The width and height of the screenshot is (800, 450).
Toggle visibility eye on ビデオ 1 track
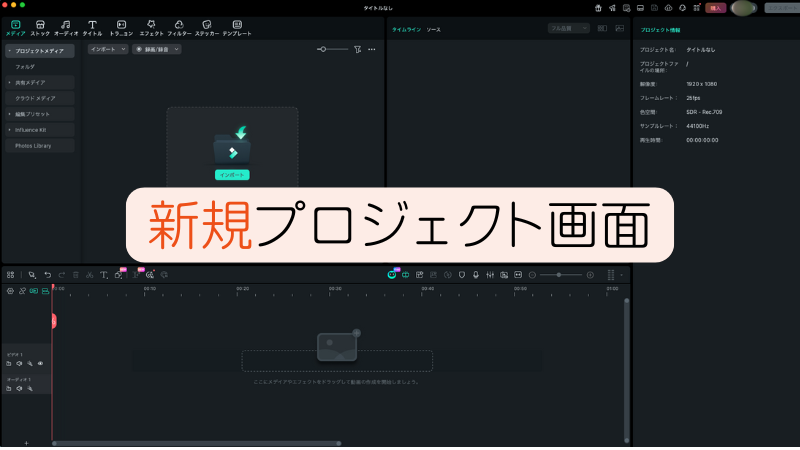click(x=41, y=363)
